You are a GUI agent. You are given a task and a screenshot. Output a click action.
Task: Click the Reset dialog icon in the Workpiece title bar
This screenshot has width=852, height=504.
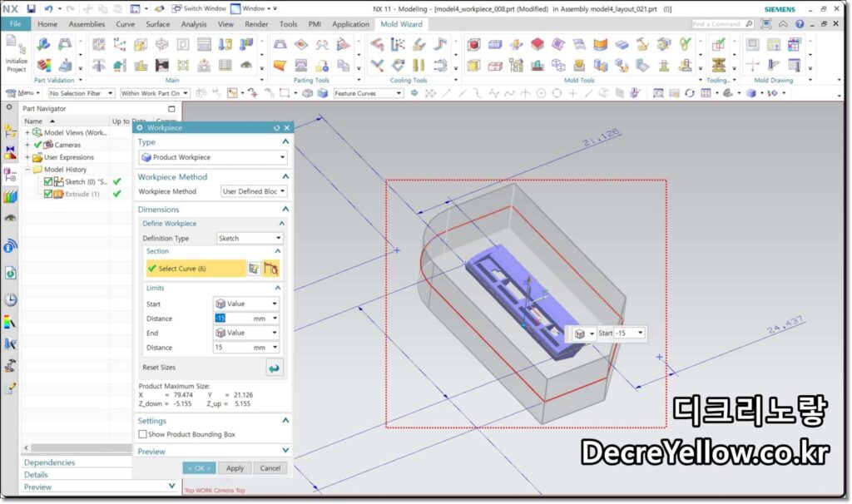coord(276,127)
